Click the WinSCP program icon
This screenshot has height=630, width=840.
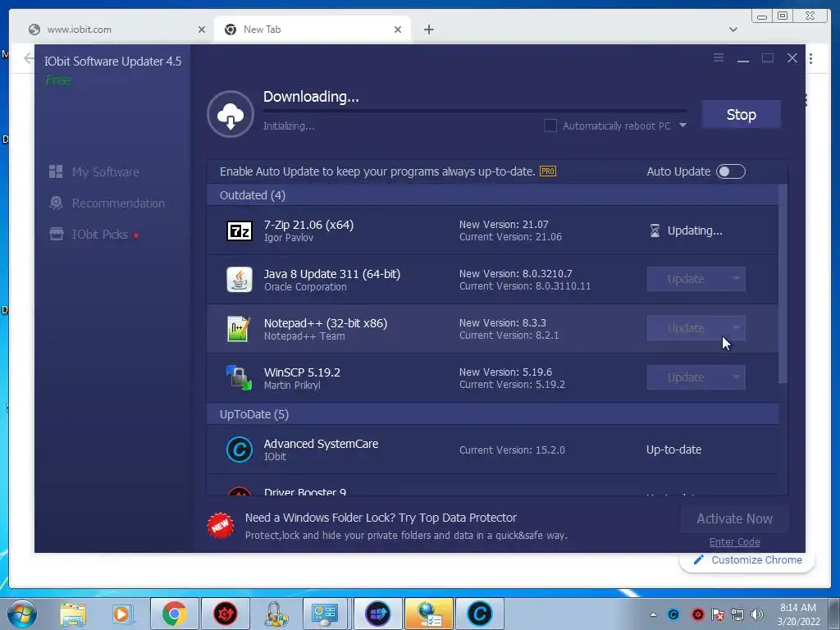239,377
